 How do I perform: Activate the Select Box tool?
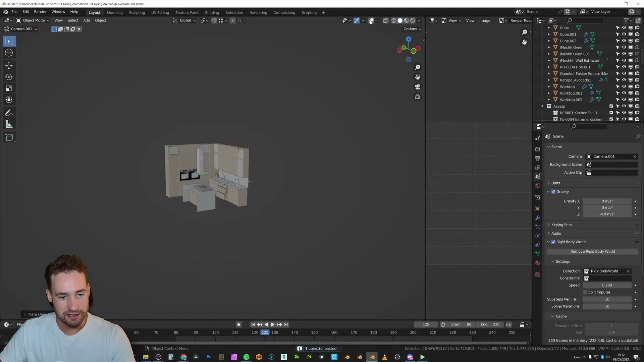[9, 41]
